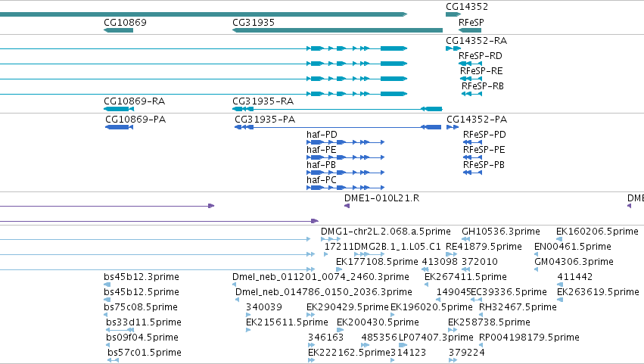Select the RE41879.5prime EST label
Screen dimensions: 644x364
[x=484, y=247]
